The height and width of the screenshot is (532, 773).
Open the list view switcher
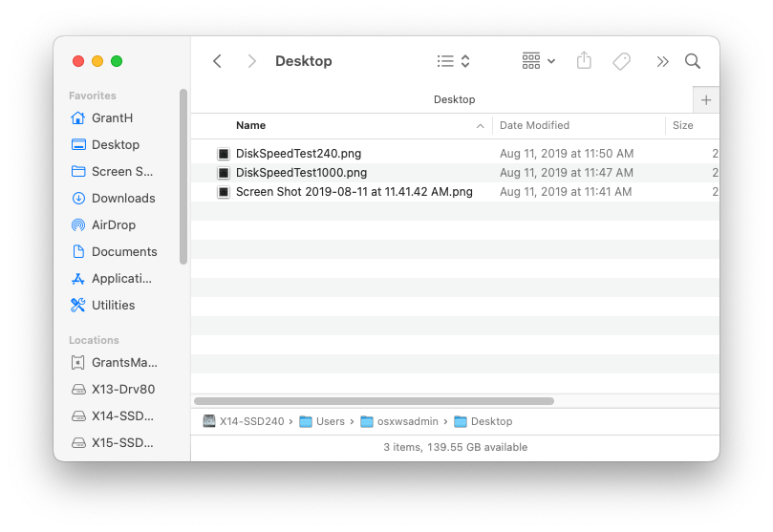pyautogui.click(x=453, y=61)
